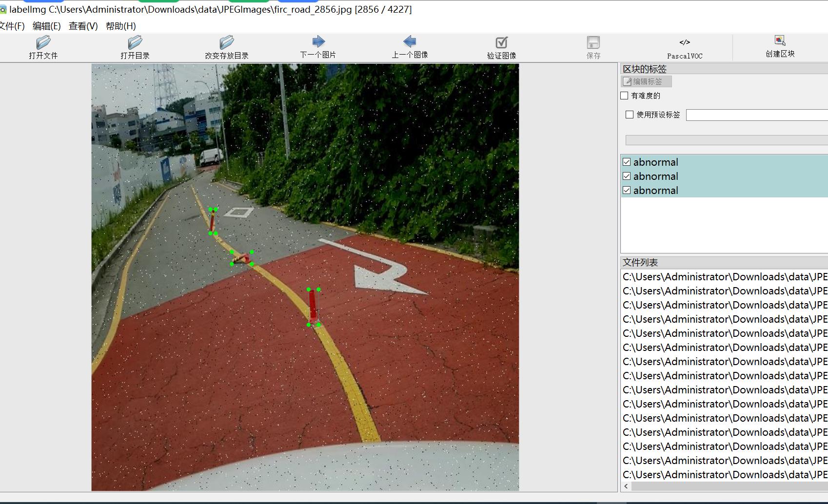This screenshot has height=504, width=828.
Task: Uncheck the first abnormal label
Action: click(627, 162)
